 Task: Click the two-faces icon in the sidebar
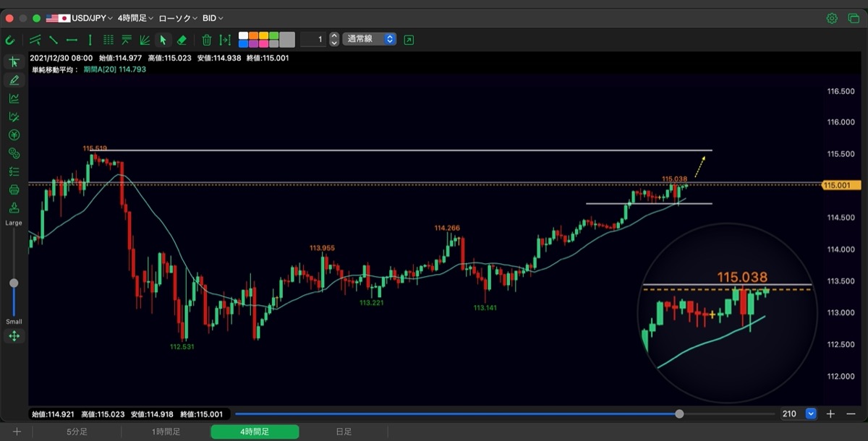pos(14,153)
